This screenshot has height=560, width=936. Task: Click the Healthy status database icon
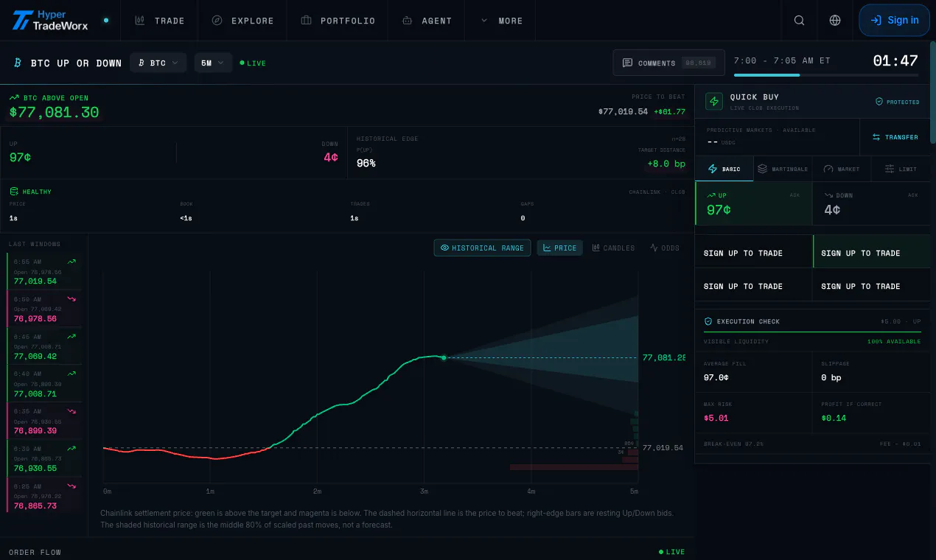coord(14,192)
